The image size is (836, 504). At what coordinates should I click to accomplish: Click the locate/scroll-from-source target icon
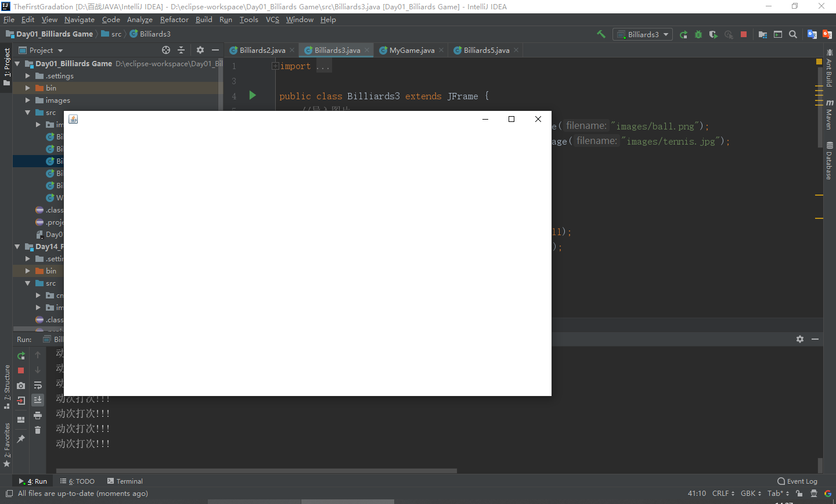point(166,50)
